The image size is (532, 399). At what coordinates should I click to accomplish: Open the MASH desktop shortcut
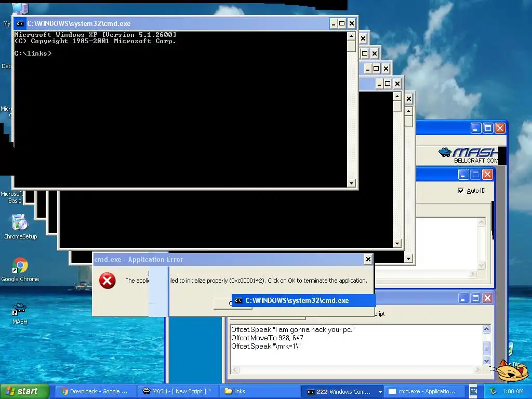pos(20,313)
